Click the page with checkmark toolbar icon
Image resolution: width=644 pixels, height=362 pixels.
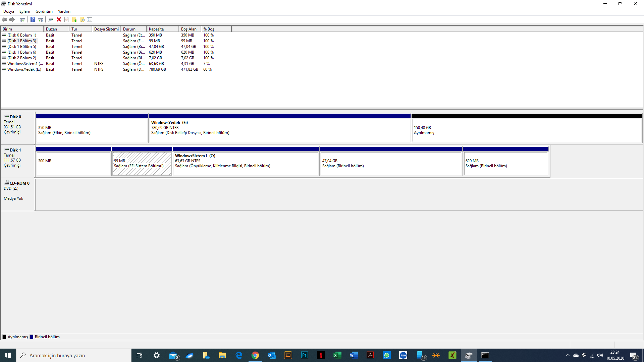click(x=66, y=19)
